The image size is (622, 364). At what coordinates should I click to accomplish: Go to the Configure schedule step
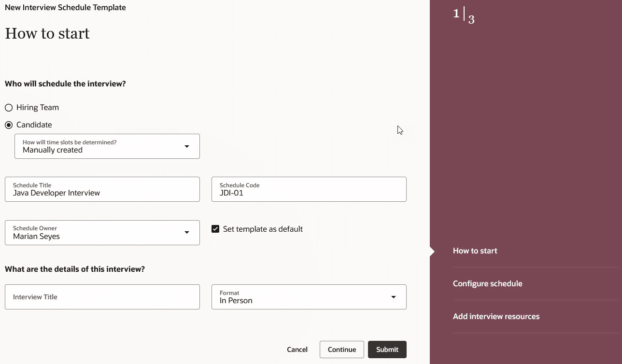point(488,283)
